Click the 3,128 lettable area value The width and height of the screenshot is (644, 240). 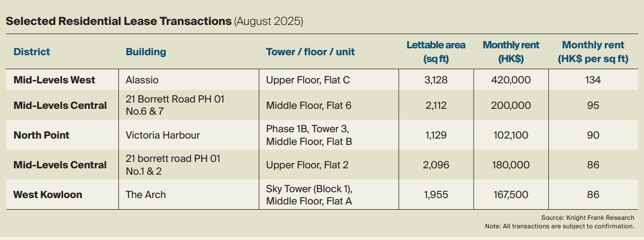point(436,80)
